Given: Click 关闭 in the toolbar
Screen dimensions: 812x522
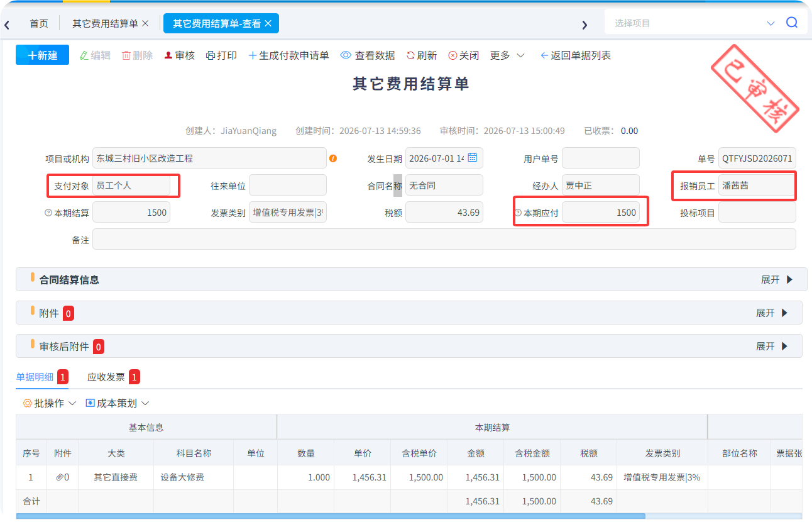Looking at the screenshot, I should [463, 55].
